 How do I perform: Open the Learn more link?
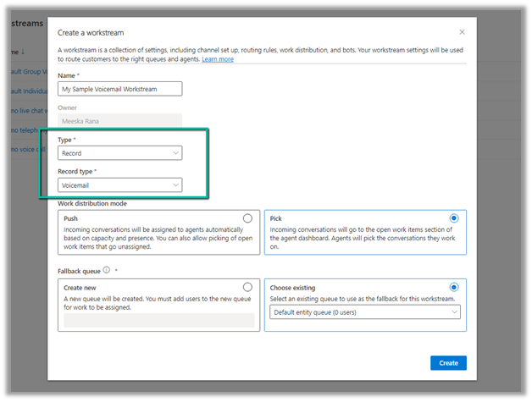pos(218,59)
